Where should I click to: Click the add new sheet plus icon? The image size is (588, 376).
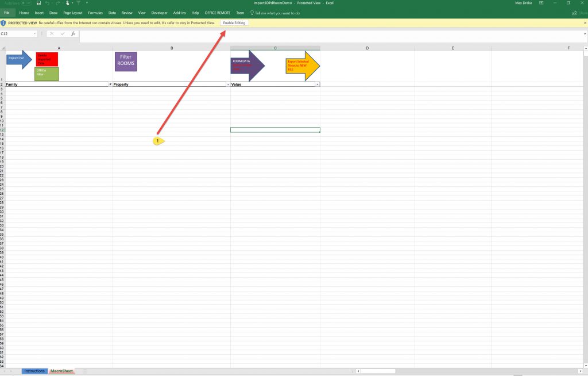(85, 371)
